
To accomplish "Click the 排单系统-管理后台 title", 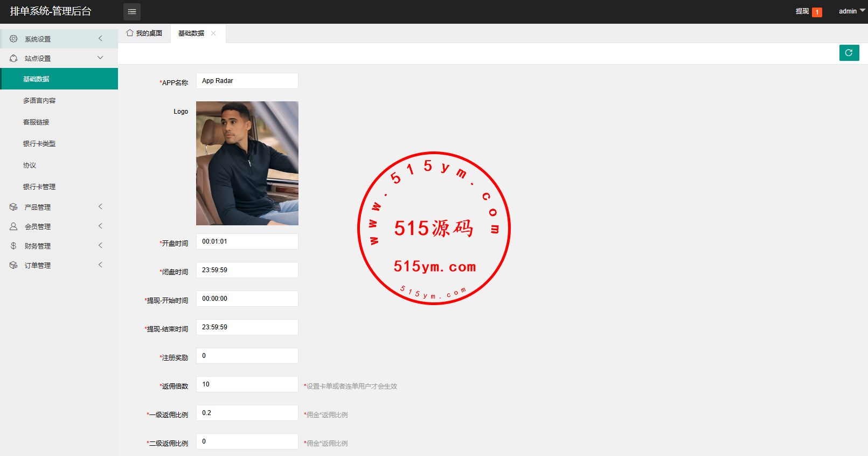I will (51, 11).
